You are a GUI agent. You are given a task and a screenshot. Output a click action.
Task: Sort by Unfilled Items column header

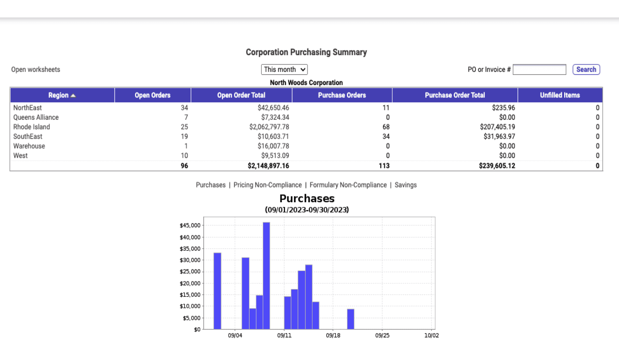pyautogui.click(x=560, y=95)
